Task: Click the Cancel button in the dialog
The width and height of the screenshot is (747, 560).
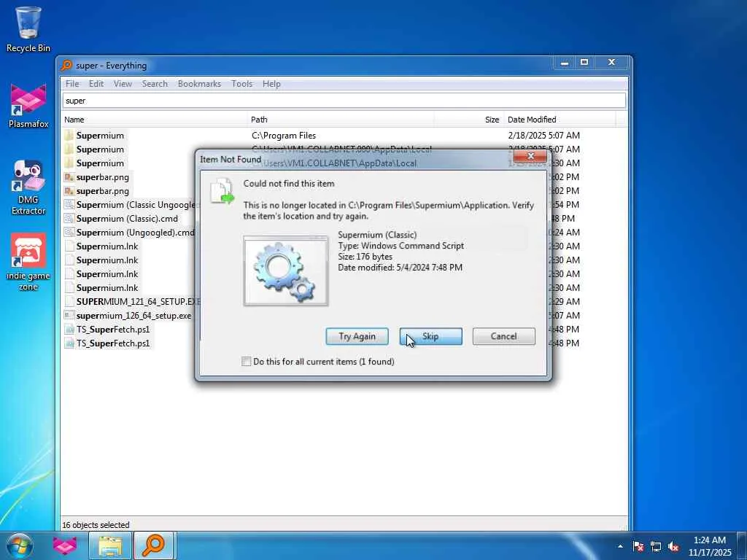Action: 503,336
